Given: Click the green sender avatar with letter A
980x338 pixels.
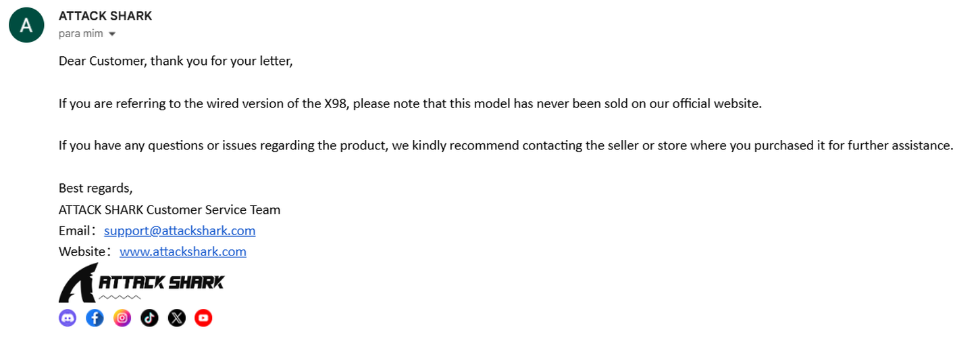Looking at the screenshot, I should 26,26.
